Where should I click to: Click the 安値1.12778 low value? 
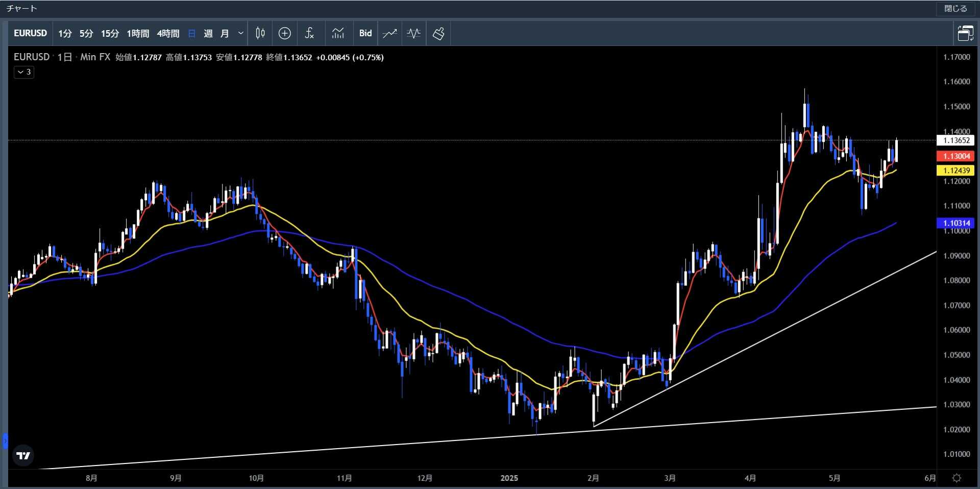(239, 57)
